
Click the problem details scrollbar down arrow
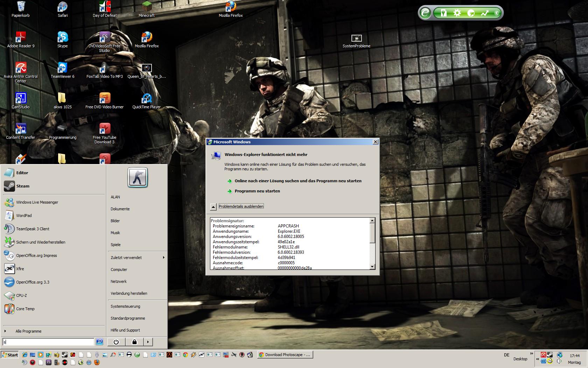[372, 267]
